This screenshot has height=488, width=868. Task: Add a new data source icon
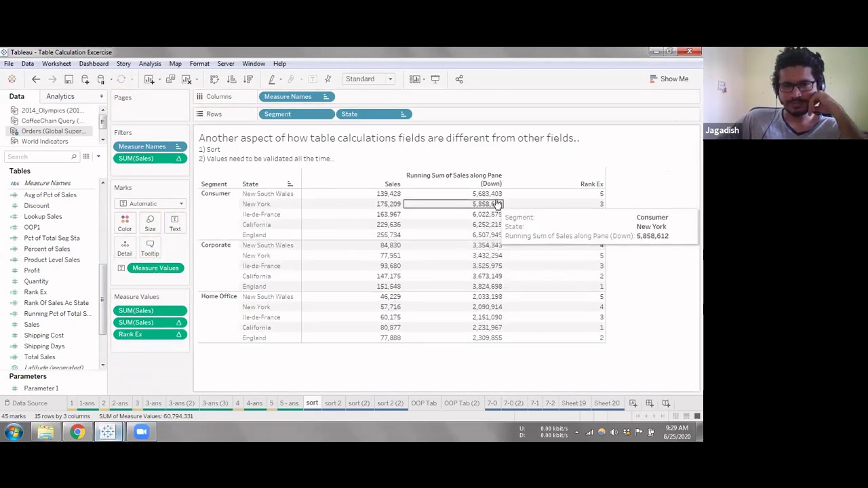85,79
